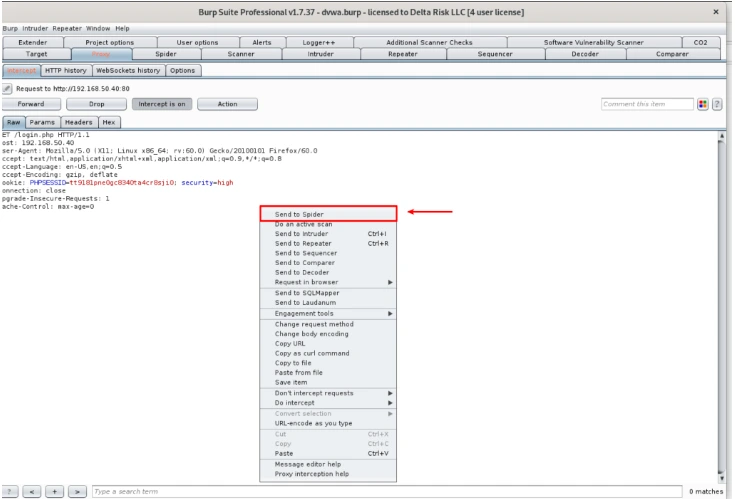Open the highlight color picker icon
The height and width of the screenshot is (499, 735).
click(702, 104)
